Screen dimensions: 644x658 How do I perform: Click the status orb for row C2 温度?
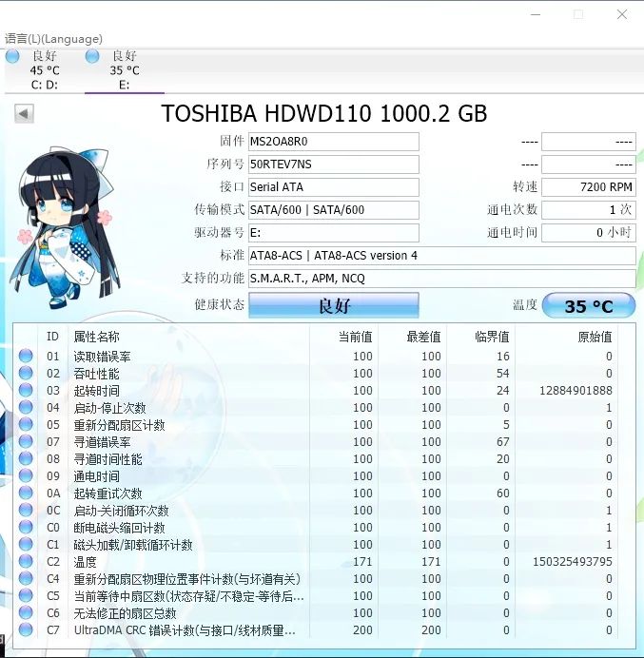click(26, 561)
